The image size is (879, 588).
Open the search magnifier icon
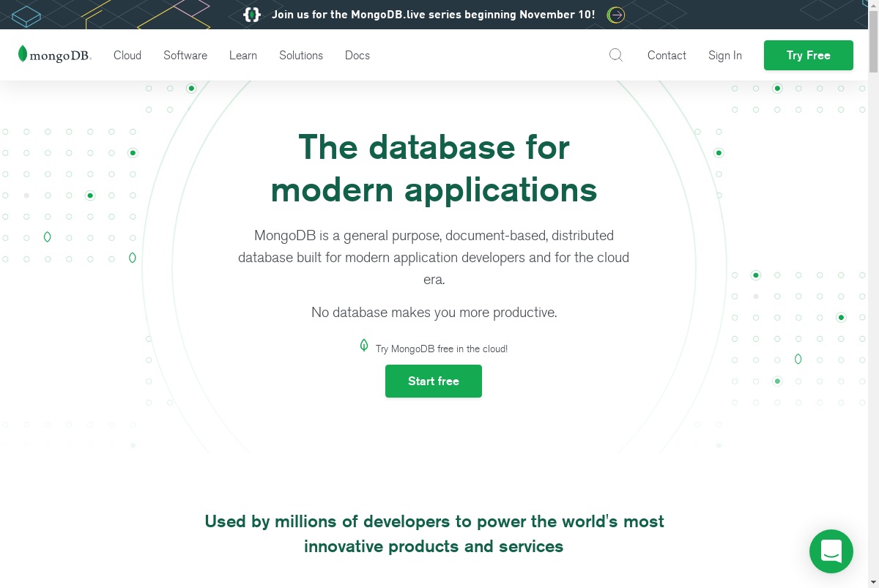click(616, 55)
